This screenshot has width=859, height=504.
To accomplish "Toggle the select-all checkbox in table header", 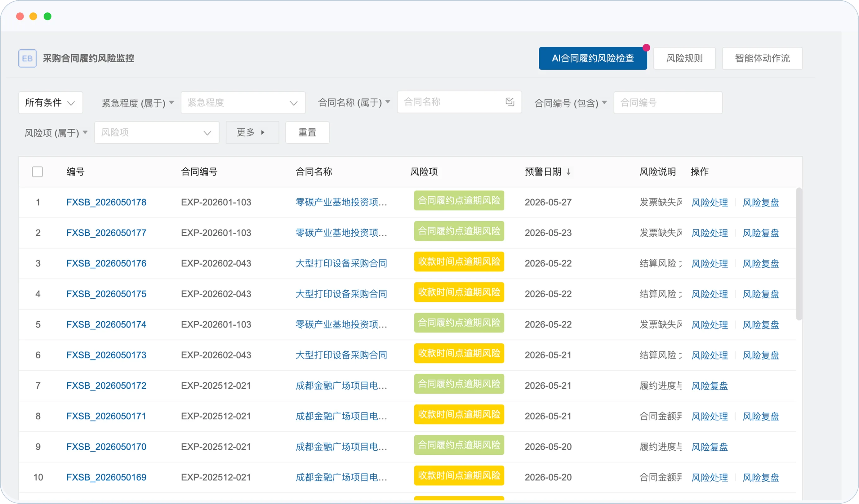I will (38, 172).
